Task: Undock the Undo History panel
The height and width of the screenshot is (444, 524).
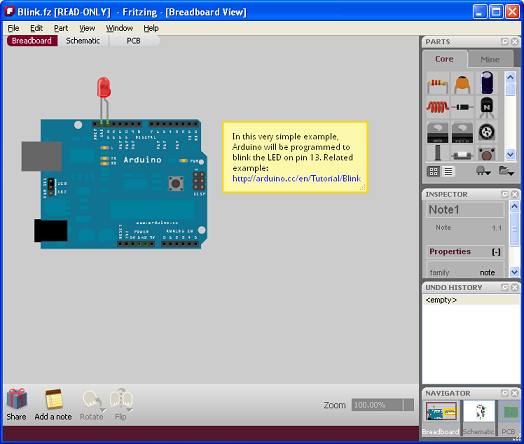Action: [505, 287]
